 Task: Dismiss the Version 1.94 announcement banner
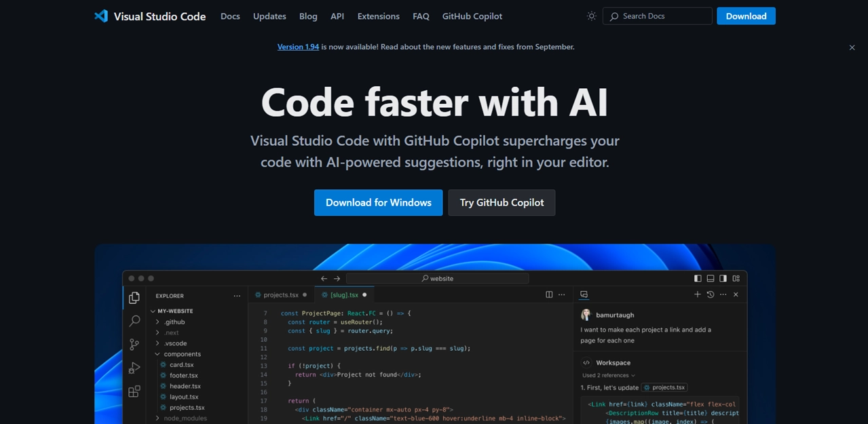[852, 47]
